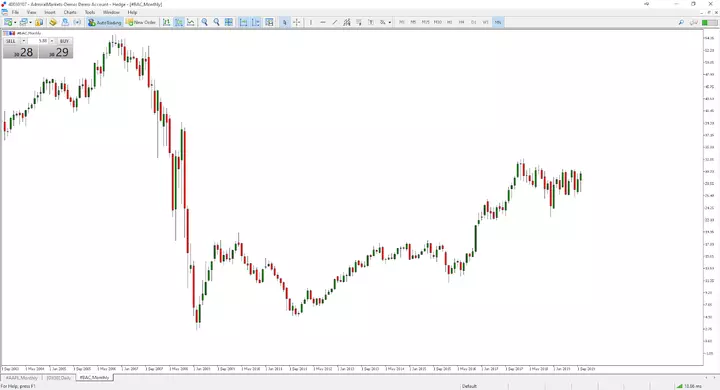
Task: Click the green connection level indicator
Action: [709, 22]
